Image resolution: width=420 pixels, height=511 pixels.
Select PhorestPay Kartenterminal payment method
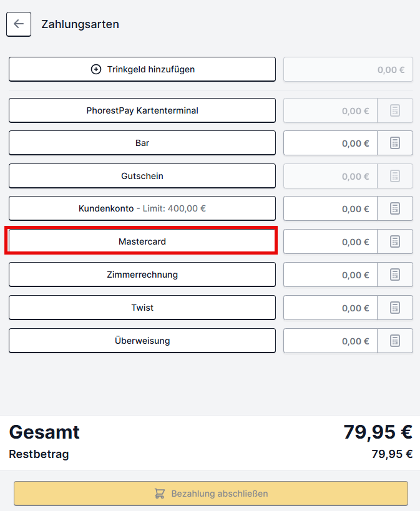point(142,110)
